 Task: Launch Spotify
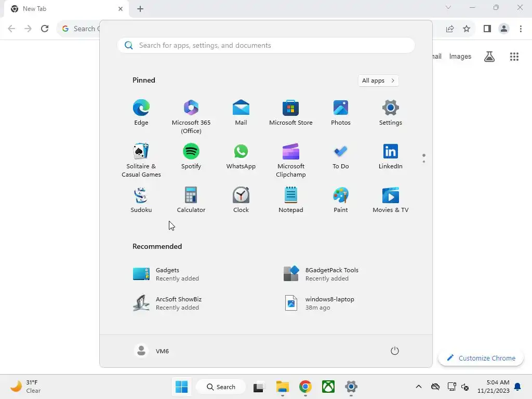click(x=191, y=156)
